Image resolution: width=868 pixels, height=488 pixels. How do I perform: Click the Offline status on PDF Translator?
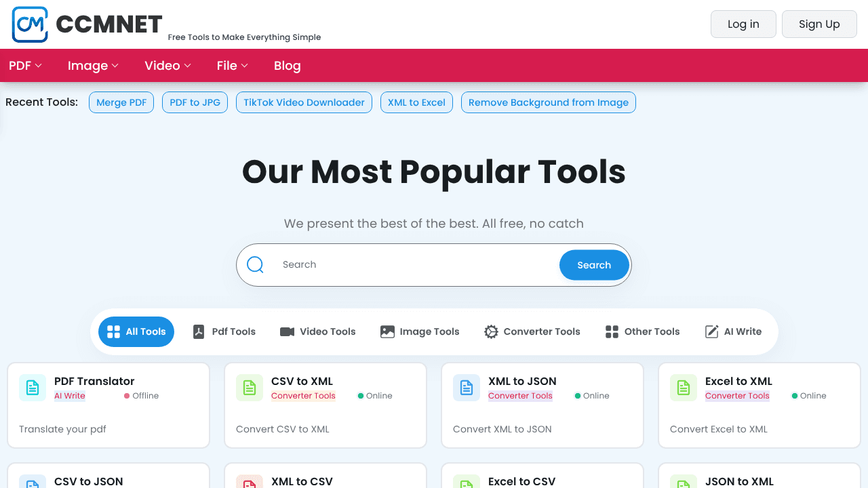point(141,396)
